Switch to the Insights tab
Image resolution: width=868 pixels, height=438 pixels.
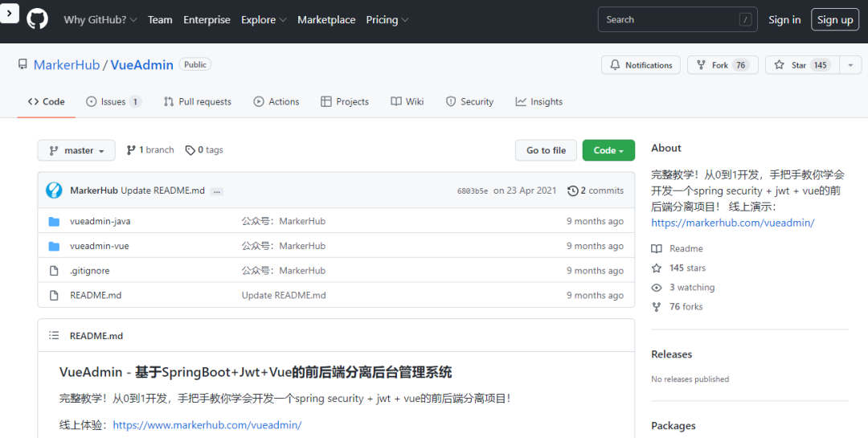538,102
